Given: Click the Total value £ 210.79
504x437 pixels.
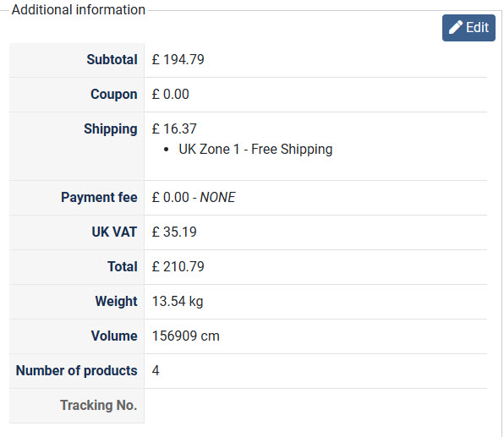Looking at the screenshot, I should coord(178,267).
